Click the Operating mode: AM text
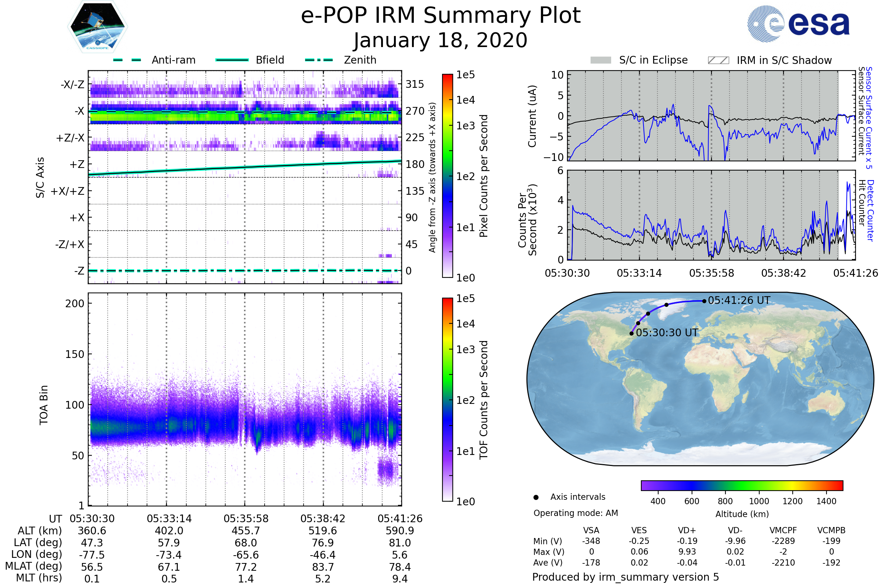Image resolution: width=882 pixels, height=588 pixels. [576, 513]
